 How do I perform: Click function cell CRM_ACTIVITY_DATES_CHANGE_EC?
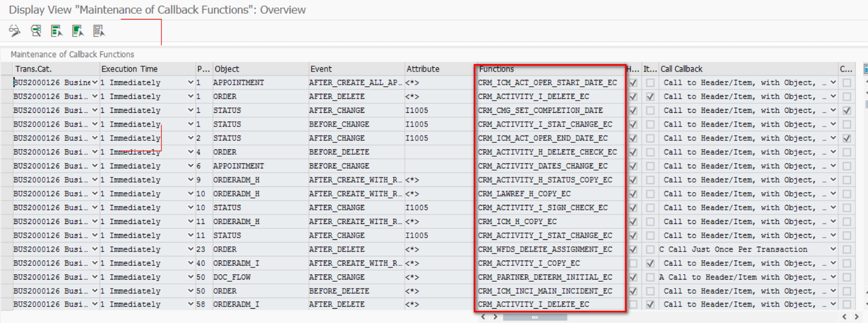tap(550, 166)
